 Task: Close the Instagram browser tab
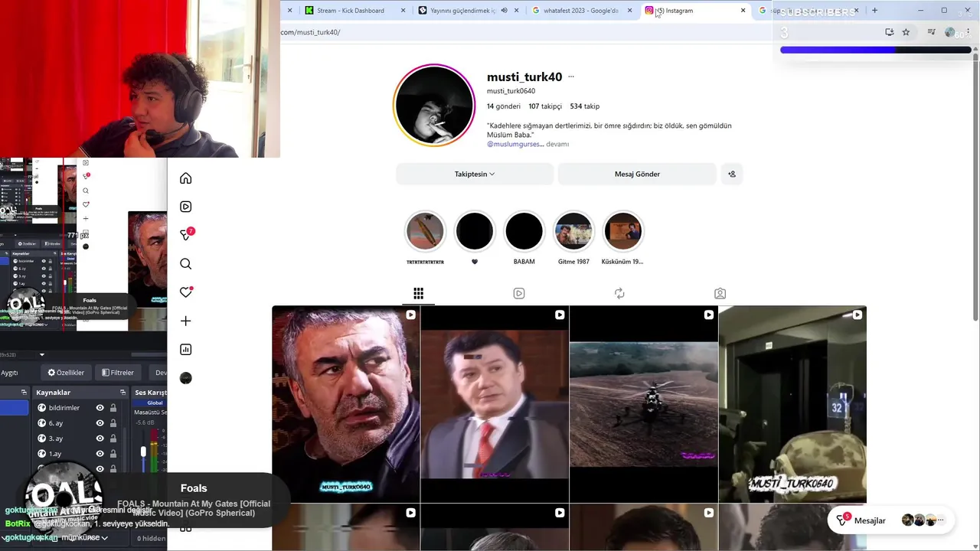point(743,11)
